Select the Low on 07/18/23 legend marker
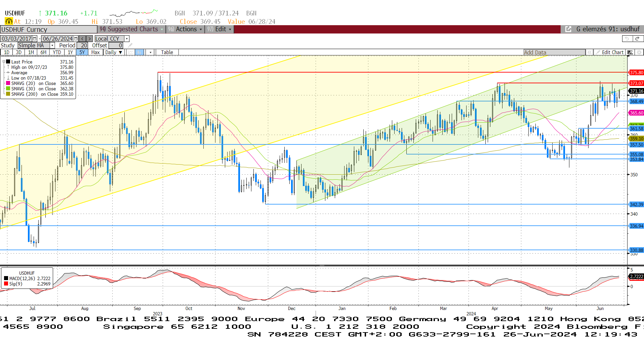The width and height of the screenshot is (644, 353). coord(8,78)
